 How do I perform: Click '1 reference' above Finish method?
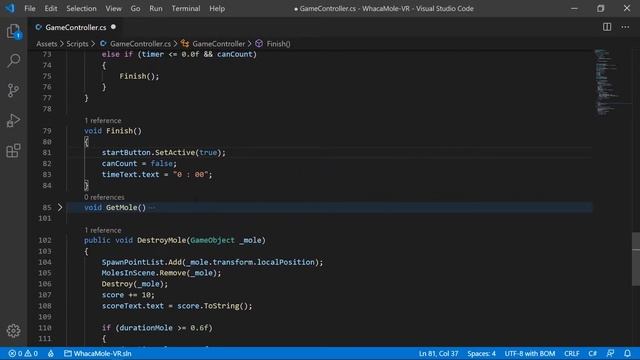coord(103,120)
